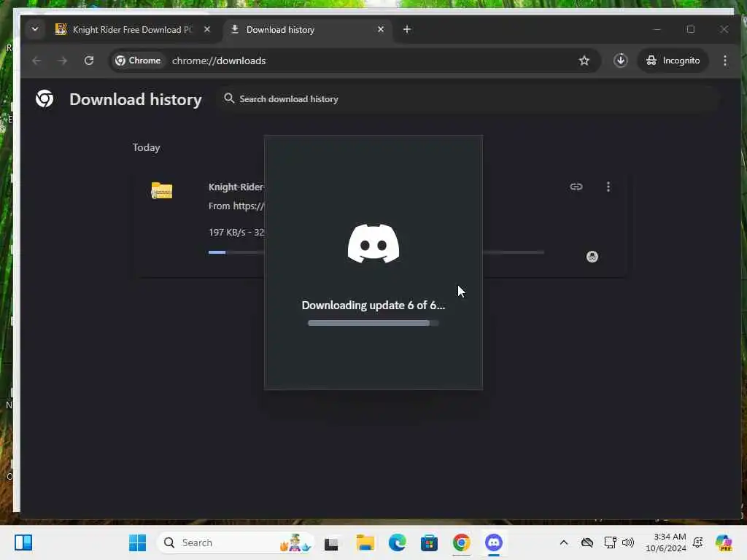Switch to Google Chrome in the taskbar
Screen dimensions: 747x560
tap(461, 542)
